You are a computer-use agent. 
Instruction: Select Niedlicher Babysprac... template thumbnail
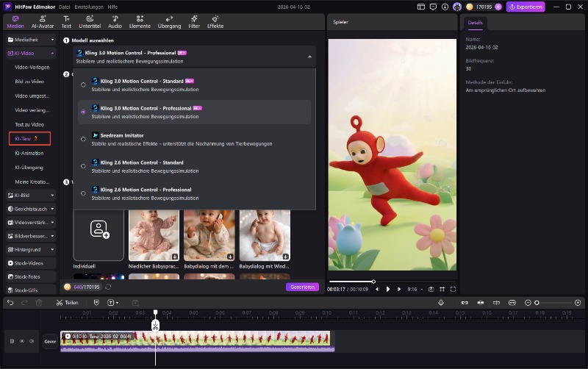click(154, 235)
